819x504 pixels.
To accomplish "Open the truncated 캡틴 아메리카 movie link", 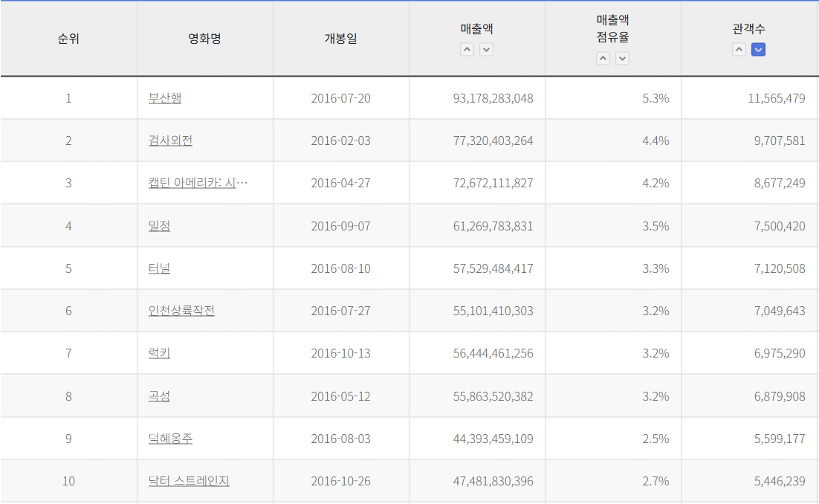I will pyautogui.click(x=198, y=183).
